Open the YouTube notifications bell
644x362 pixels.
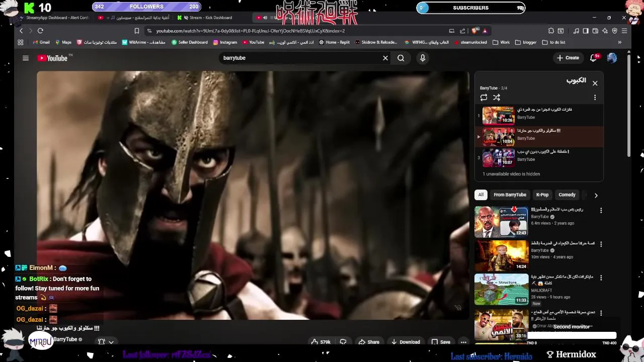(594, 58)
